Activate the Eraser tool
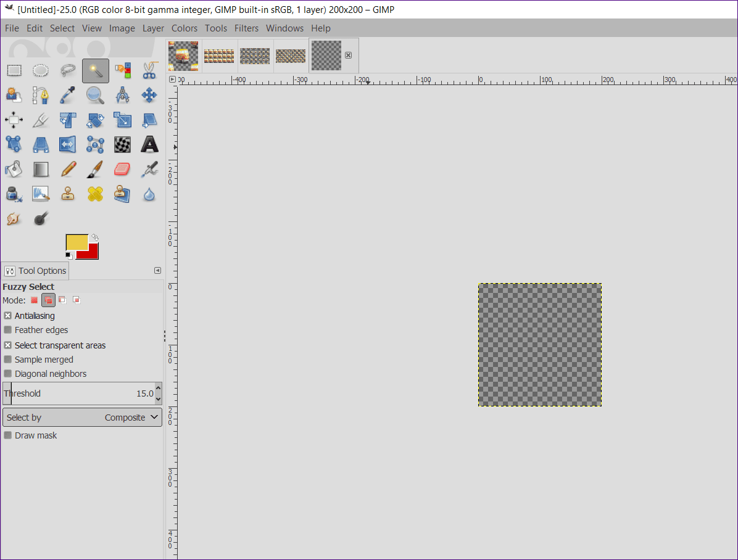Screen dimensions: 738x560 (x=122, y=169)
